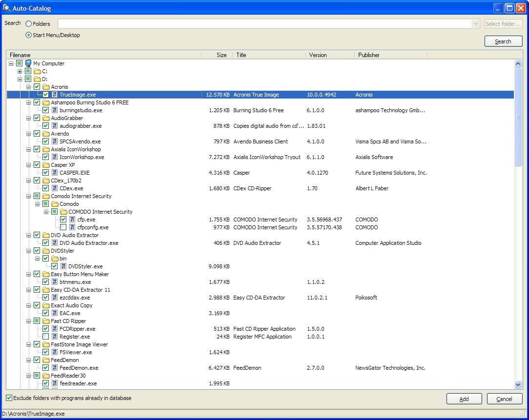Select the Folders search radio button
The image size is (529, 420).
click(x=29, y=23)
